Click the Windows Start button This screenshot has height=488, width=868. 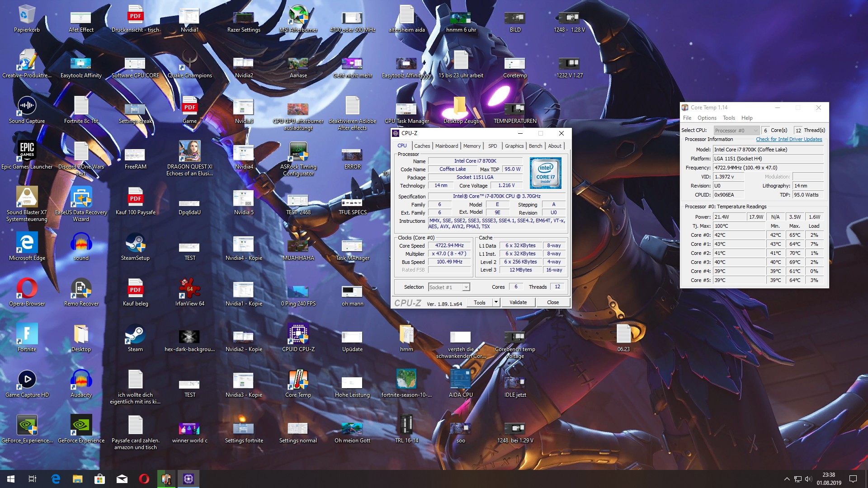11,479
